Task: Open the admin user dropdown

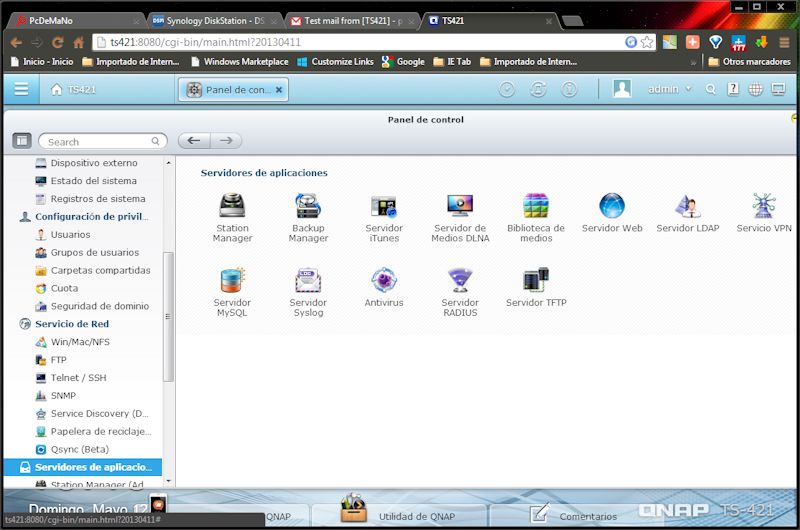Action: [669, 89]
